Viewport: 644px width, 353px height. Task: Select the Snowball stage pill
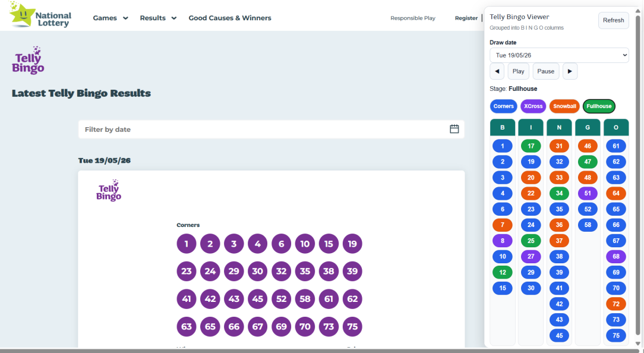(x=564, y=106)
